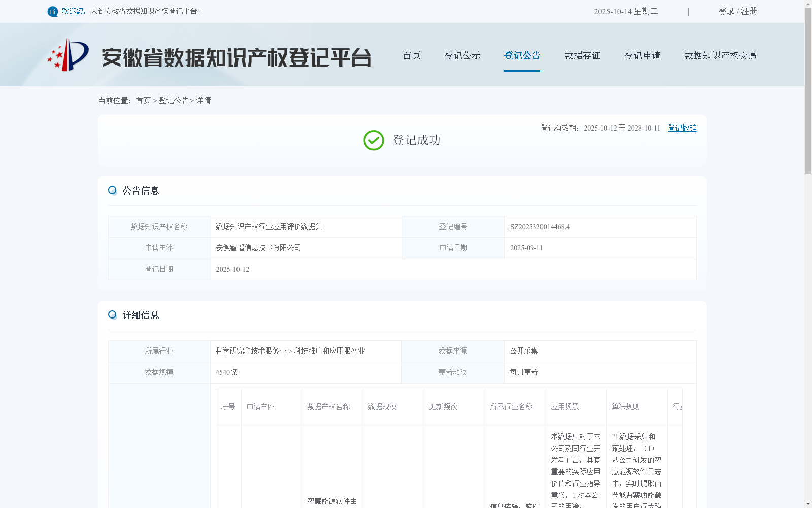This screenshot has width=812, height=508.
Task: Click the 公告信息 section bullet icon
Action: pos(112,190)
